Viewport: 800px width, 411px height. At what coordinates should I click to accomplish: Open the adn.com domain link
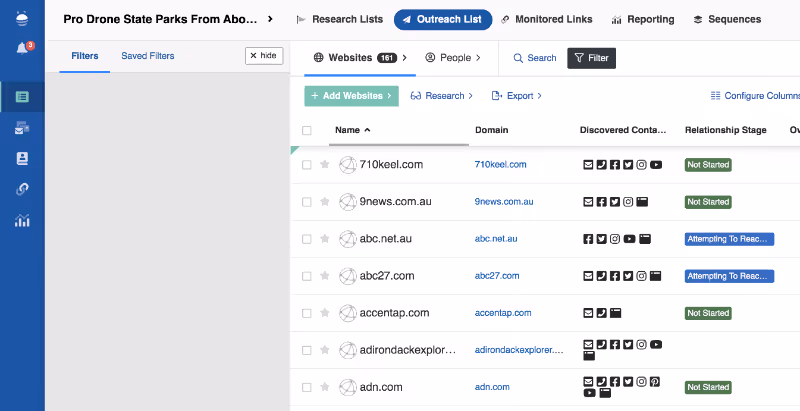(492, 387)
